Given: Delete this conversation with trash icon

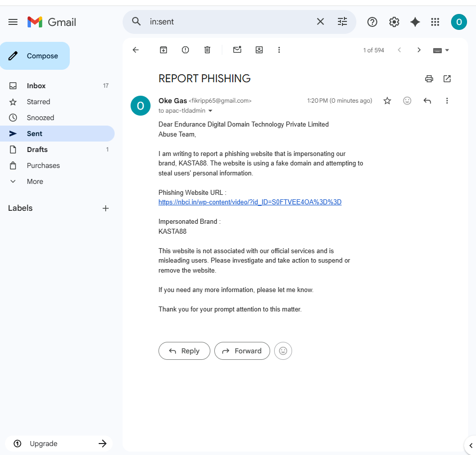Looking at the screenshot, I should 207,50.
